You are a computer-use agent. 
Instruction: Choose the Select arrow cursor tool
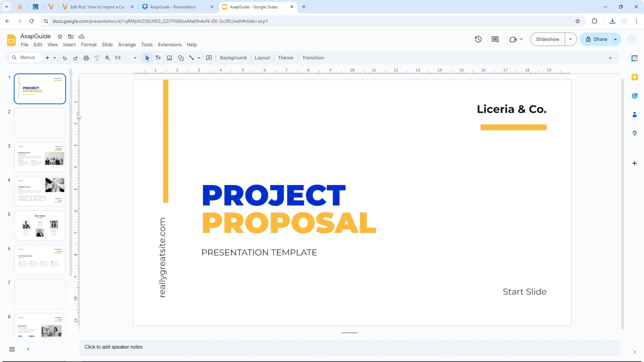click(x=147, y=58)
